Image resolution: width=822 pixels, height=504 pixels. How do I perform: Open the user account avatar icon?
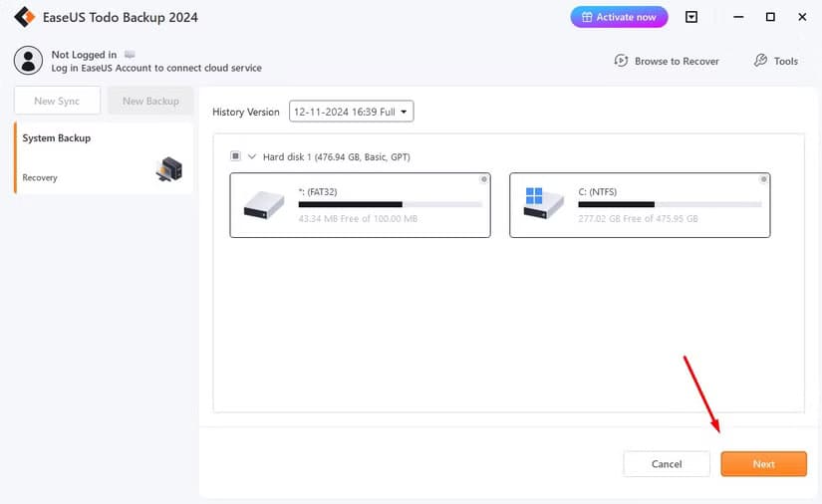pyautogui.click(x=28, y=60)
